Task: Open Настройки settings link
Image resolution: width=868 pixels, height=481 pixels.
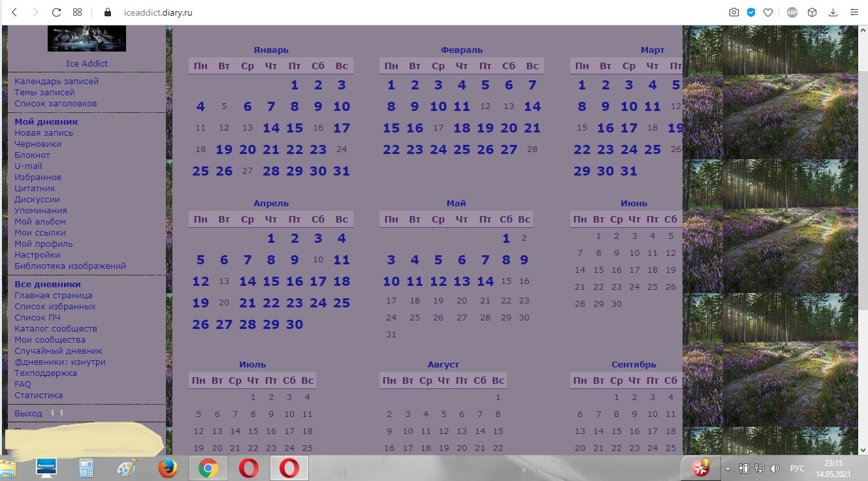Action: click(x=37, y=255)
